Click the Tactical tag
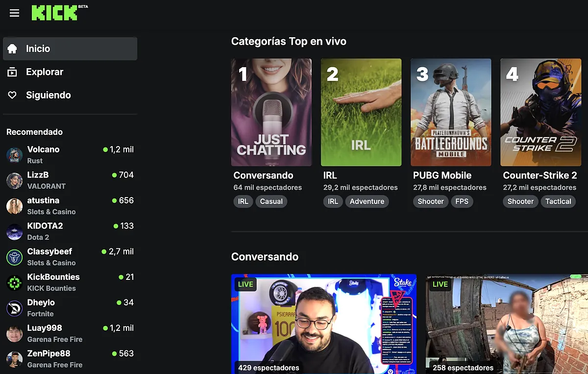The height and width of the screenshot is (374, 588). 559,201
